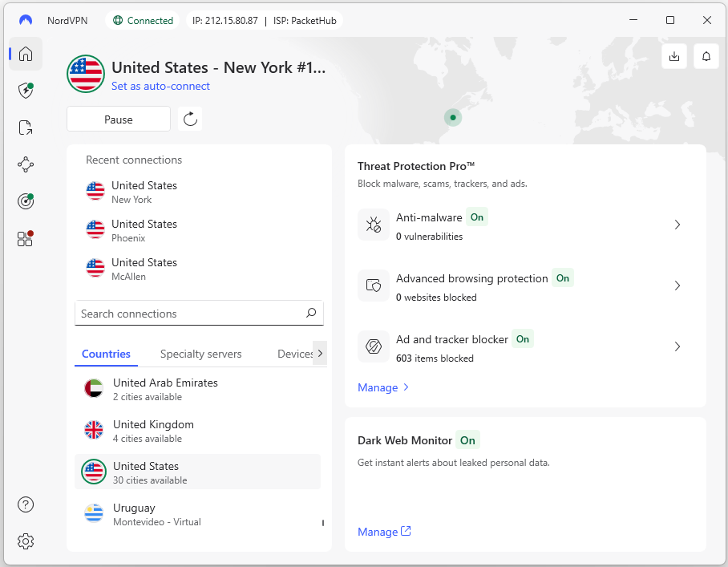Open the Meshnet sidebar icon
The image size is (728, 567).
[x=26, y=164]
